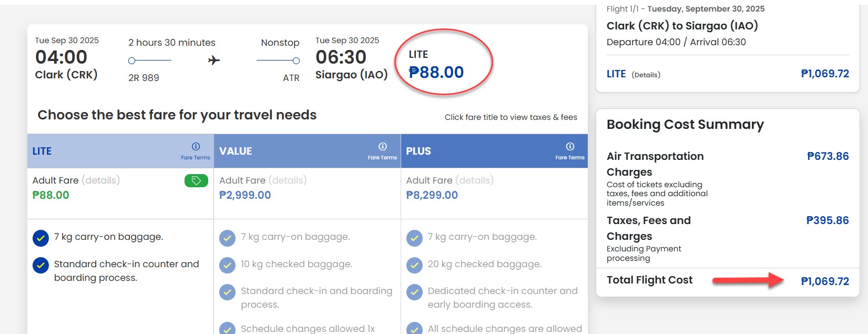Viewport: 868px width, 334px height.
Task: Select the LITE fare tab header
Action: pyautogui.click(x=42, y=151)
